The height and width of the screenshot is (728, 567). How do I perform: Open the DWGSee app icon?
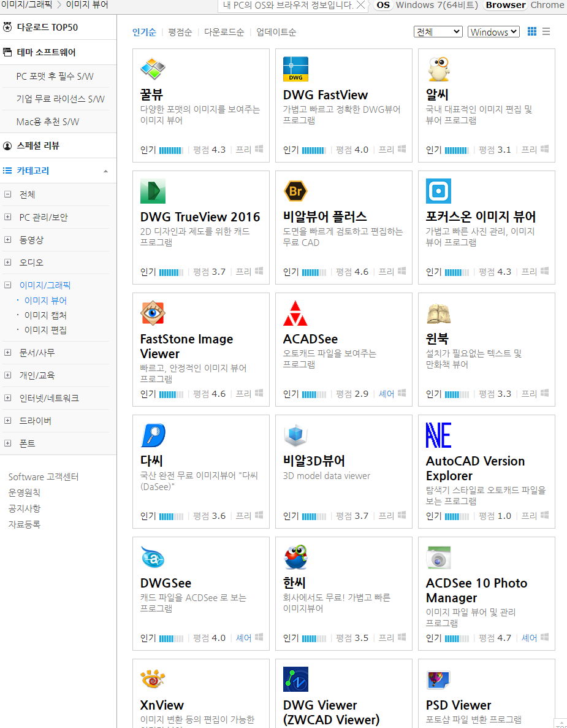tap(153, 557)
